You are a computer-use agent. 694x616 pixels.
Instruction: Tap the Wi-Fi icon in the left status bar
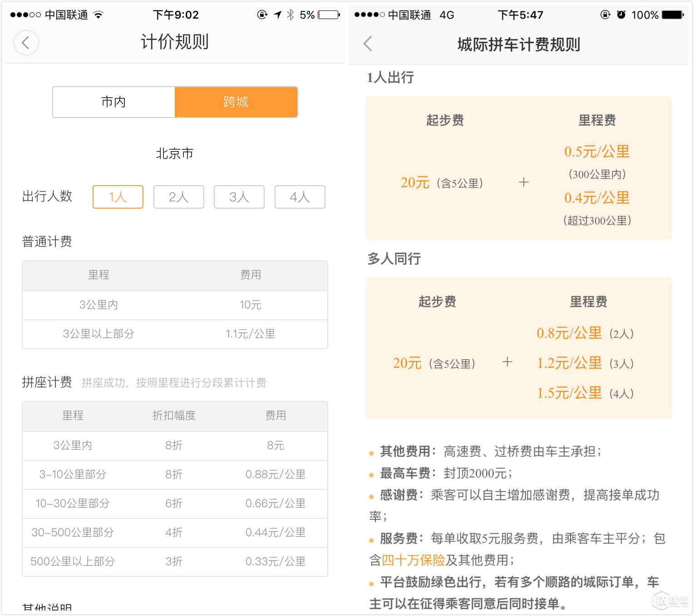coord(99,14)
